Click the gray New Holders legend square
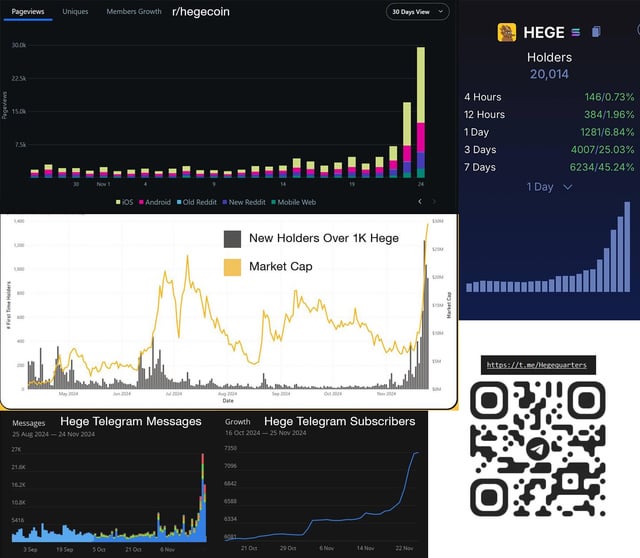Screen dimensions: 640x558 pyautogui.click(x=232, y=239)
